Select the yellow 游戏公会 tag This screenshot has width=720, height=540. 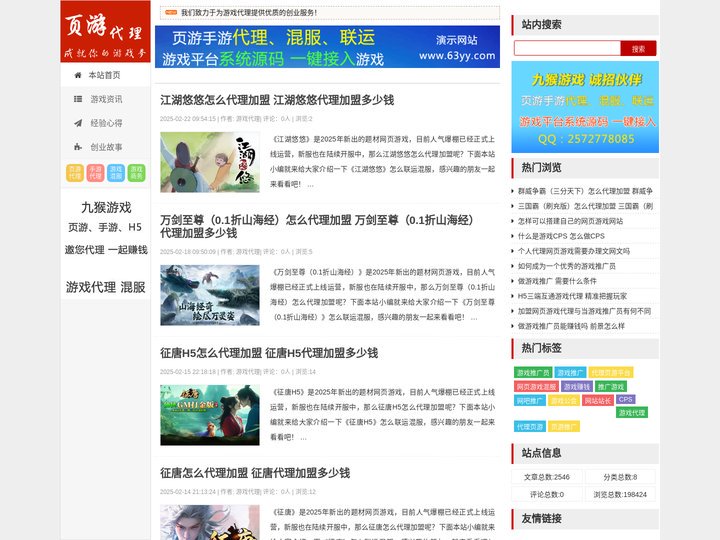(563, 401)
